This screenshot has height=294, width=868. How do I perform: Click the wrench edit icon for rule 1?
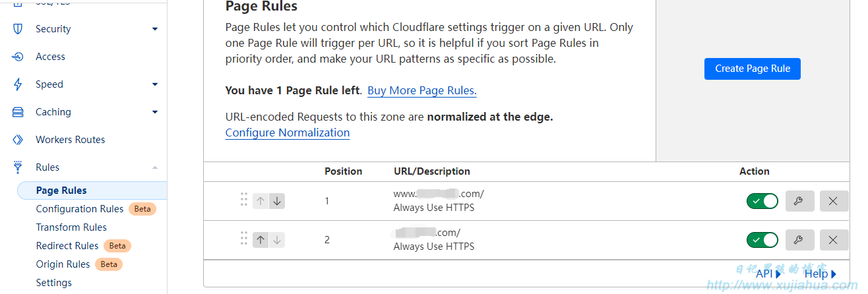[x=799, y=201]
